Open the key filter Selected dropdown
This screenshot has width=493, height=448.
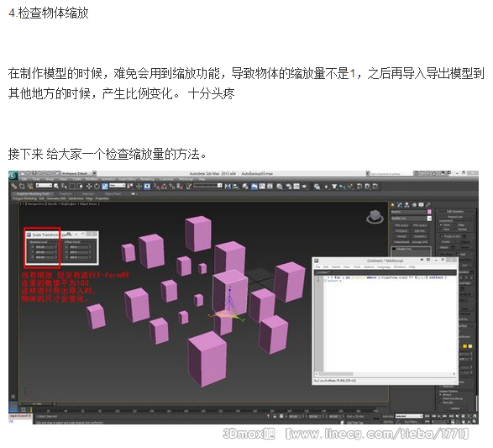coord(409,416)
